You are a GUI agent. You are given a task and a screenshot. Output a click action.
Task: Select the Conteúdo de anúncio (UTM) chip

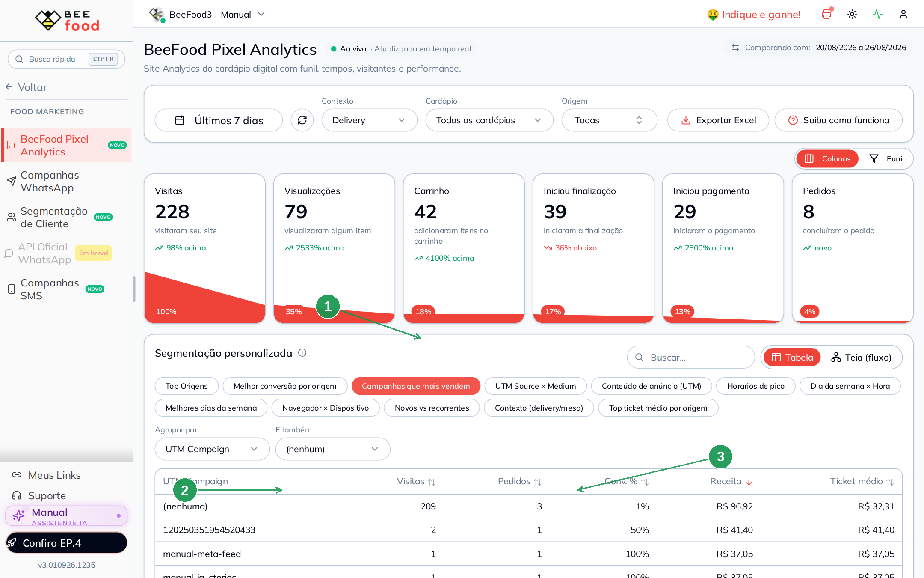pos(652,386)
